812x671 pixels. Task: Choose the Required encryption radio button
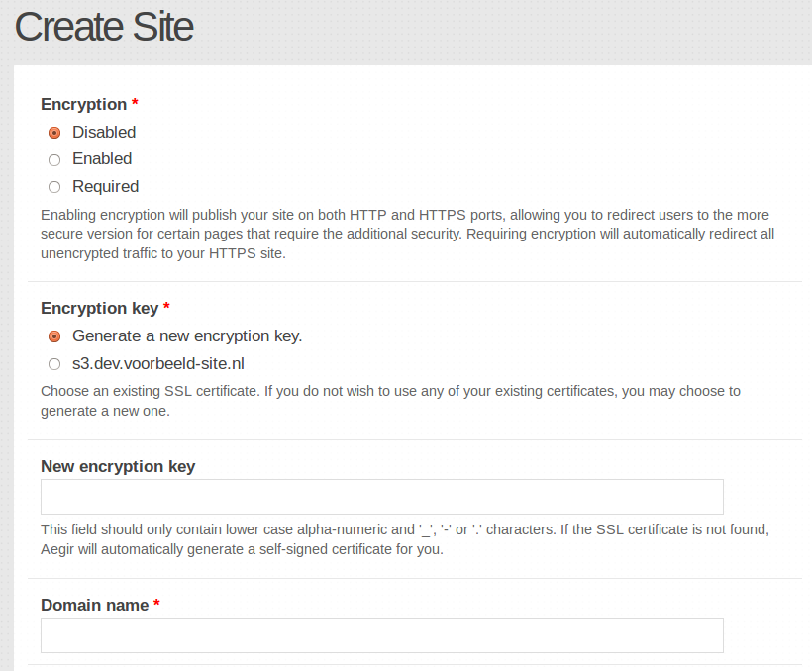(54, 187)
